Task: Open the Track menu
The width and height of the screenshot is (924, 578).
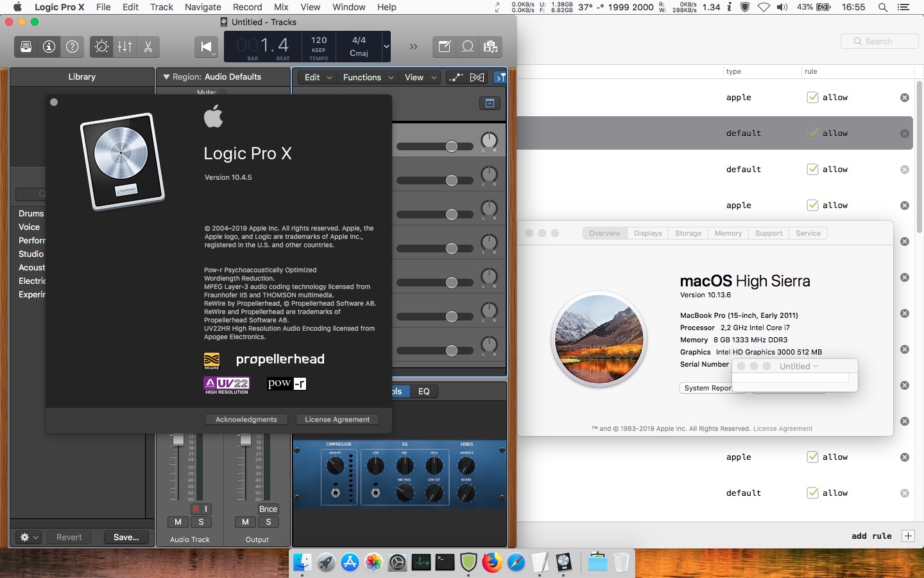Action: [x=162, y=7]
